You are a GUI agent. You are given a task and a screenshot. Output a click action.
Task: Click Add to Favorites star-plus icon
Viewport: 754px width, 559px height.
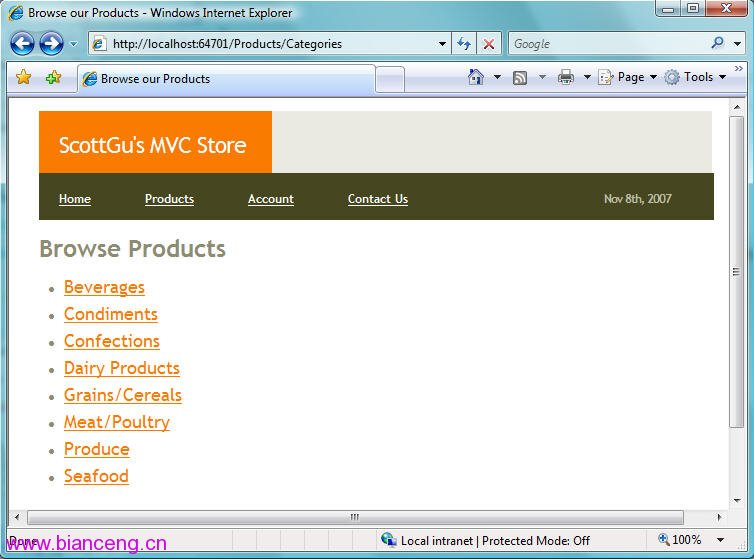coord(53,77)
